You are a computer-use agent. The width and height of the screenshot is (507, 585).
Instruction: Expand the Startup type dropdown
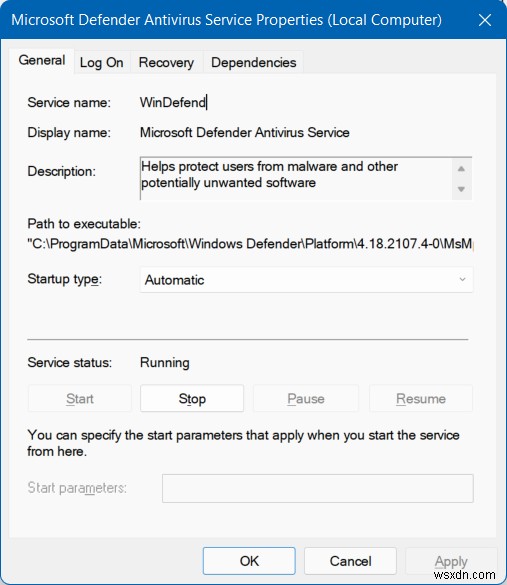(x=306, y=279)
